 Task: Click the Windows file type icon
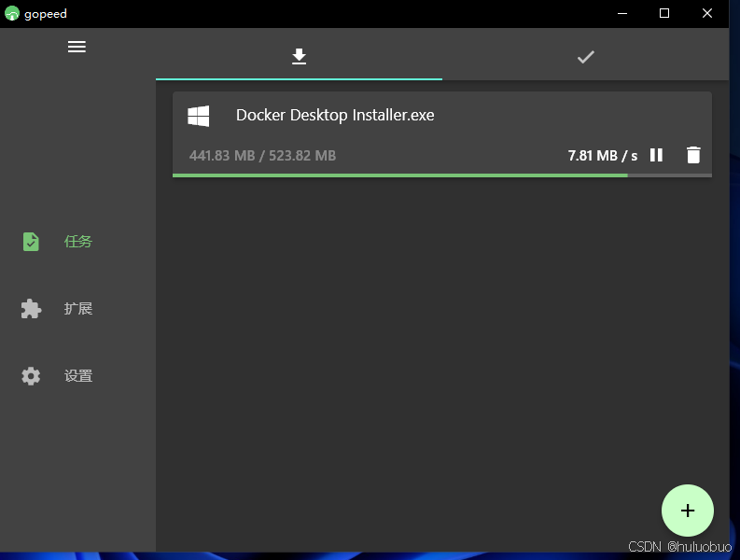[x=199, y=116]
